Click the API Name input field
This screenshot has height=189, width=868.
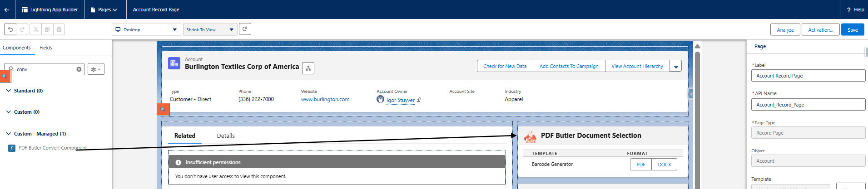click(808, 105)
